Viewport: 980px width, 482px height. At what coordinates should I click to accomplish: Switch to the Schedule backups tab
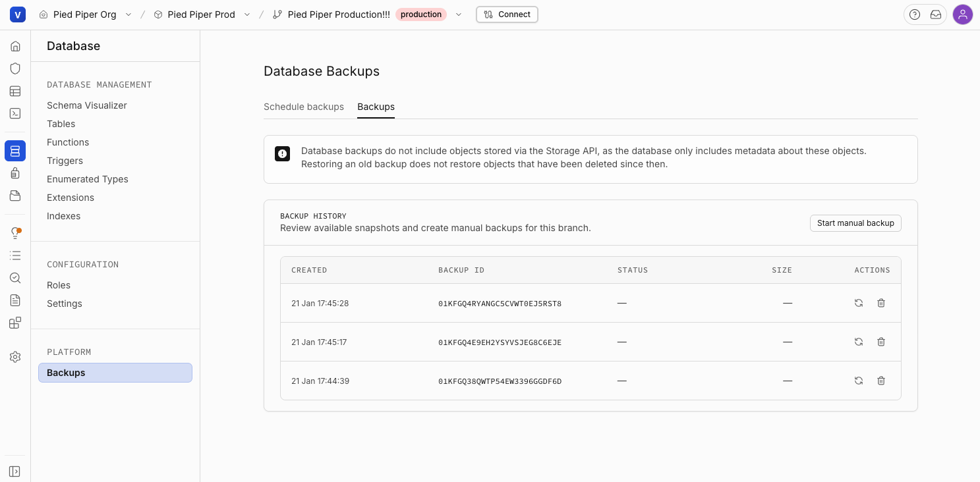click(303, 107)
